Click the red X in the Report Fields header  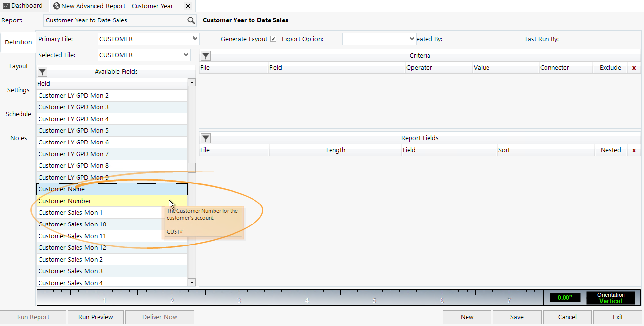coord(633,150)
